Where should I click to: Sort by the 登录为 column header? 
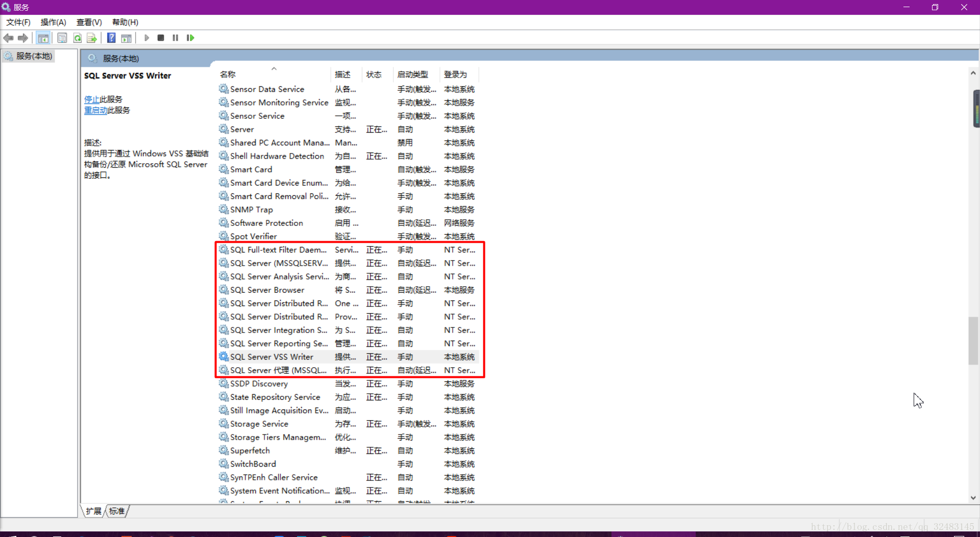(x=459, y=74)
